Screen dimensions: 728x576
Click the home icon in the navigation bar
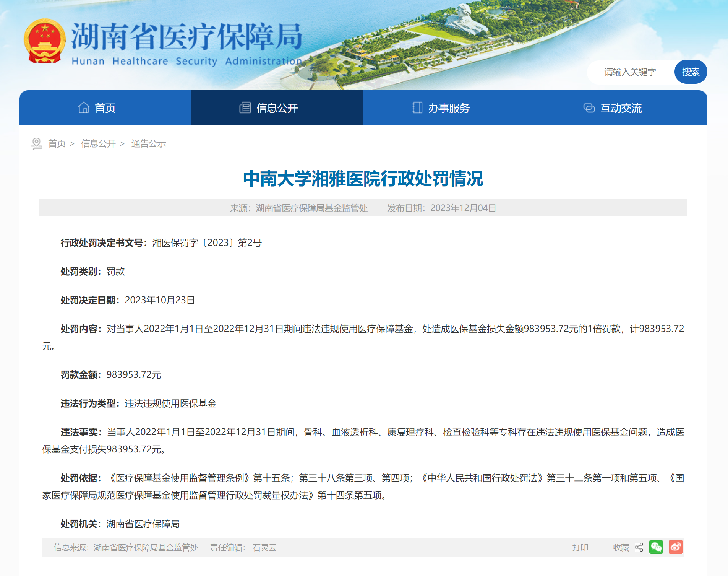coord(84,108)
